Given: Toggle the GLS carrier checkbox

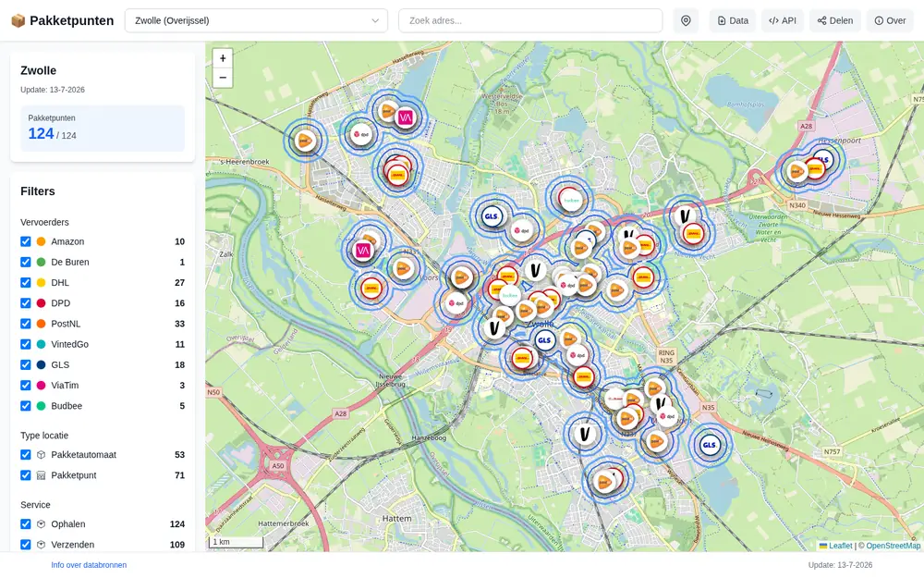Looking at the screenshot, I should pyautogui.click(x=25, y=364).
